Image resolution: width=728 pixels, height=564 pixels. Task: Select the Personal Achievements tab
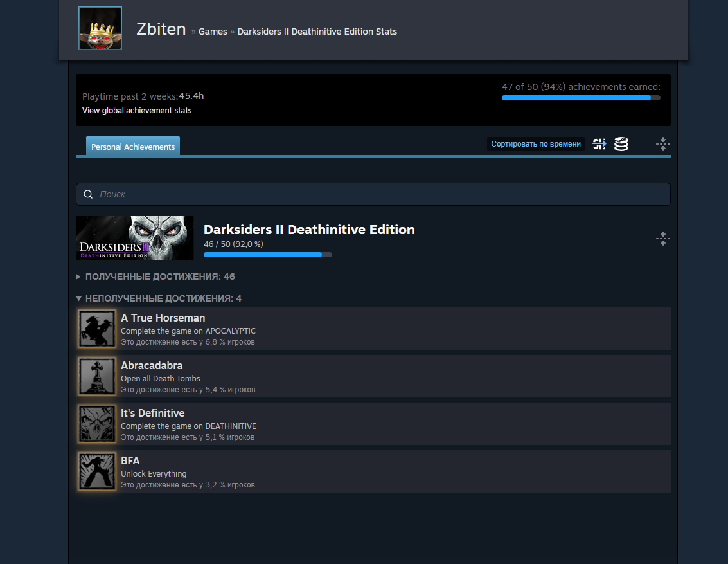133,147
